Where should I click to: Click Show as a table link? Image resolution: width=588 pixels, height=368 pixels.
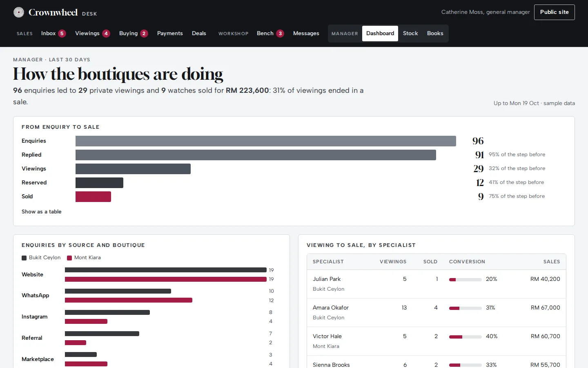point(42,212)
